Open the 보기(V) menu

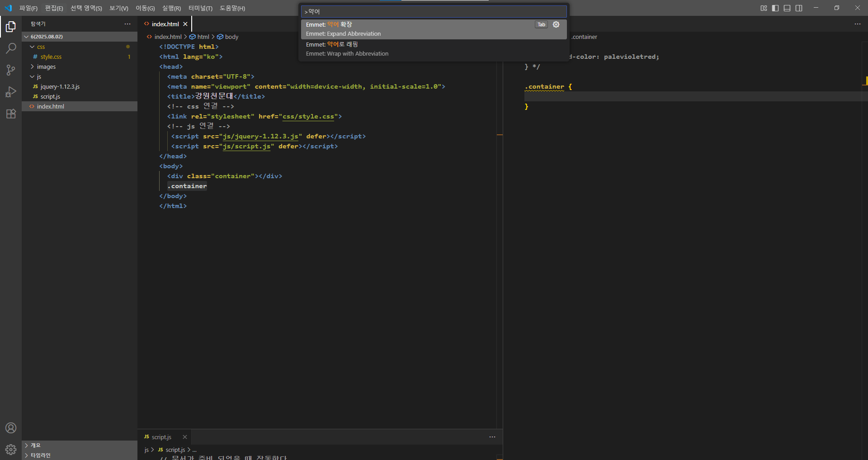(119, 8)
